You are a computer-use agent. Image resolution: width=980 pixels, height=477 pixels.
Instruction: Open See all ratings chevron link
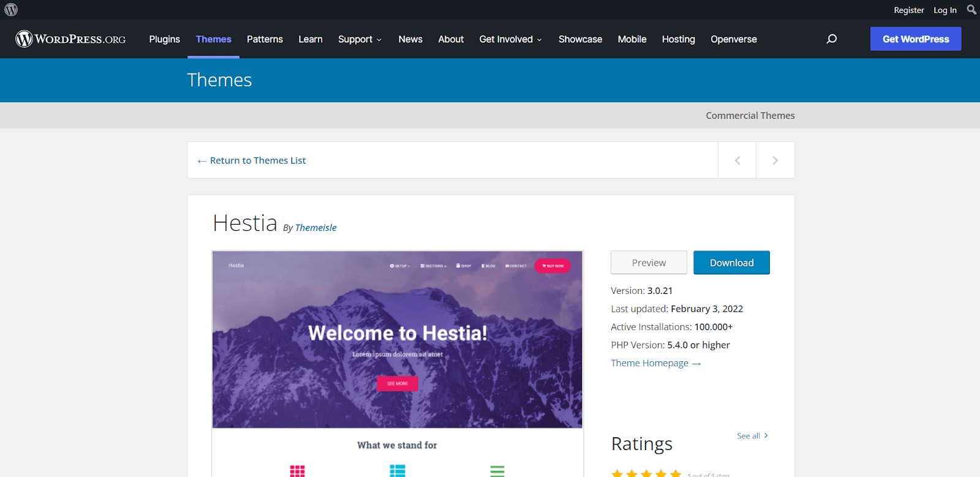[752, 436]
